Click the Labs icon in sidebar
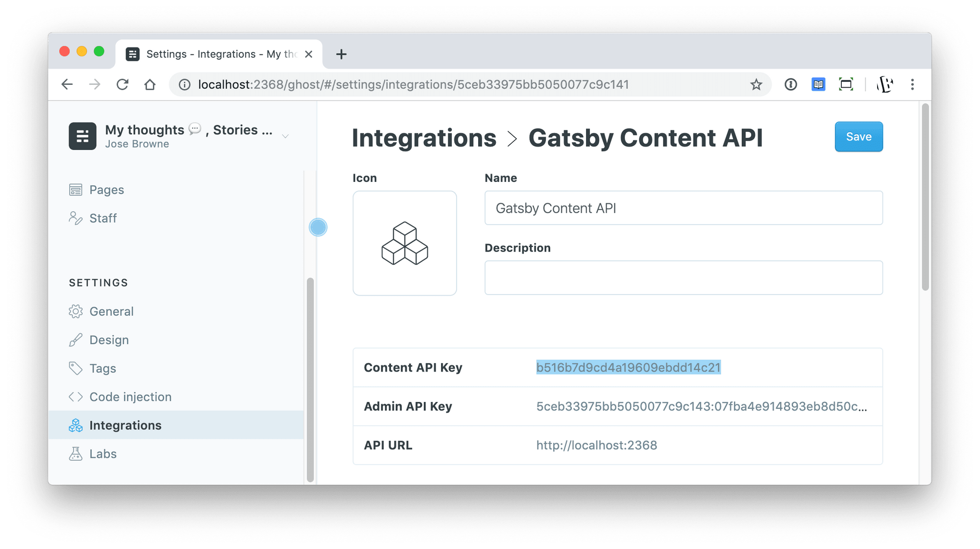Viewport: 980px width, 549px height. click(x=77, y=453)
